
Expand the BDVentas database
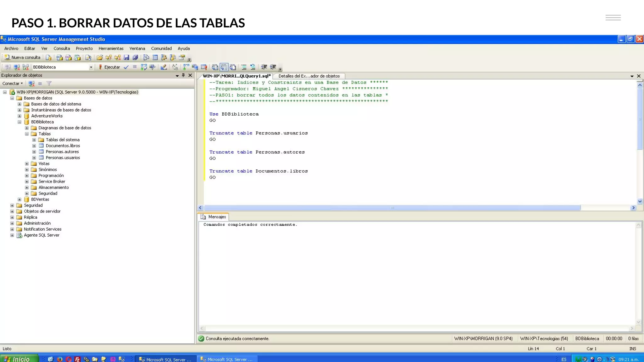19,200
